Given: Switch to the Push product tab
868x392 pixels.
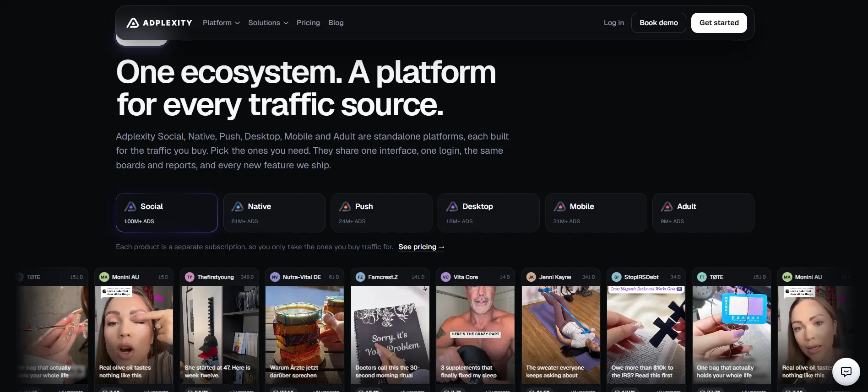Looking at the screenshot, I should (x=381, y=213).
